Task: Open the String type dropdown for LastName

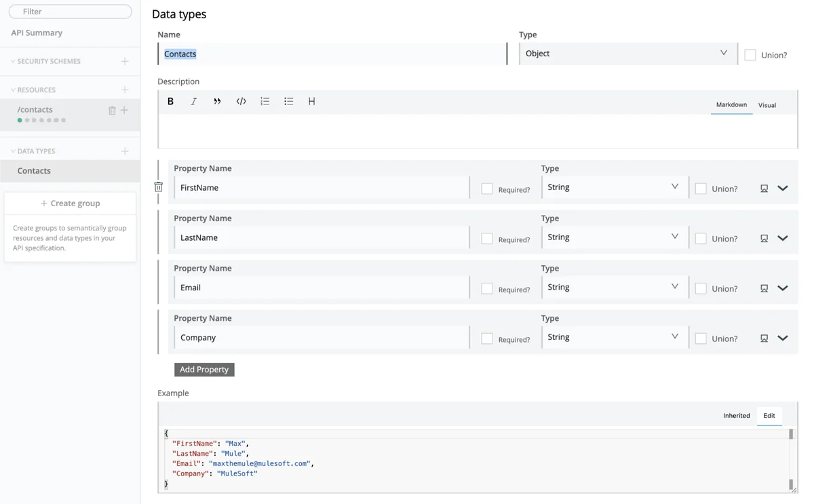Action: coord(615,237)
